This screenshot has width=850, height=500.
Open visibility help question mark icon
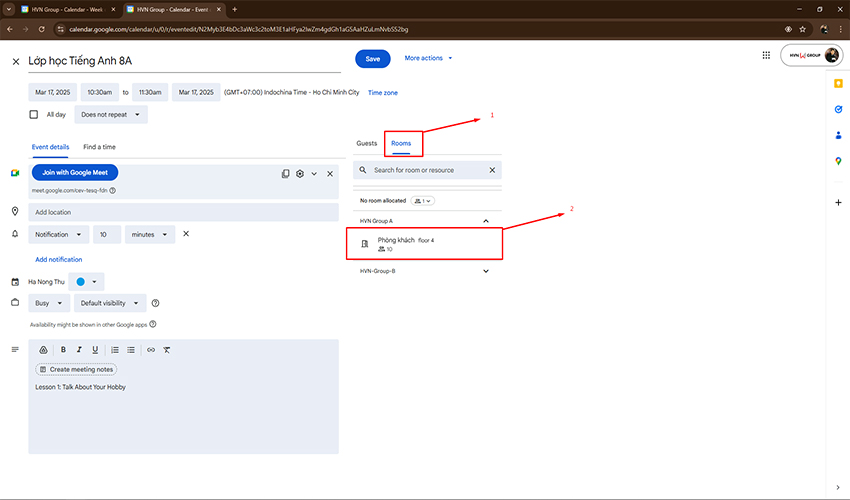(156, 303)
